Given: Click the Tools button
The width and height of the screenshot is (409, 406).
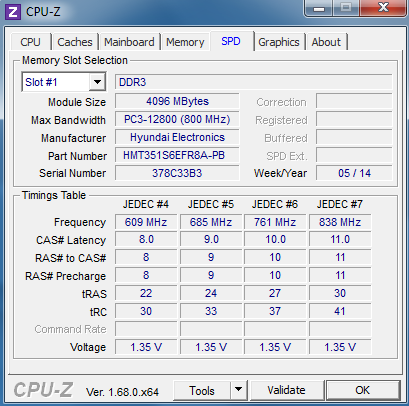Looking at the screenshot, I should coord(202,390).
